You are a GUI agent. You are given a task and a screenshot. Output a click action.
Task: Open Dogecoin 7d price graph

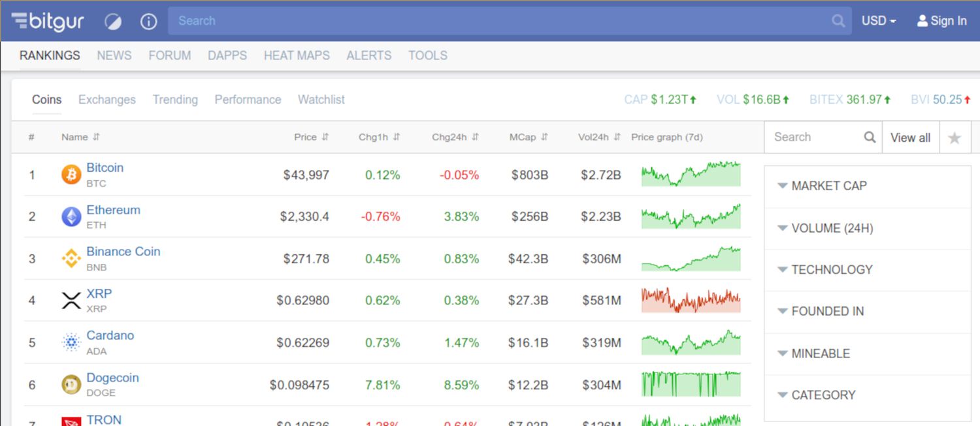pyautogui.click(x=691, y=384)
